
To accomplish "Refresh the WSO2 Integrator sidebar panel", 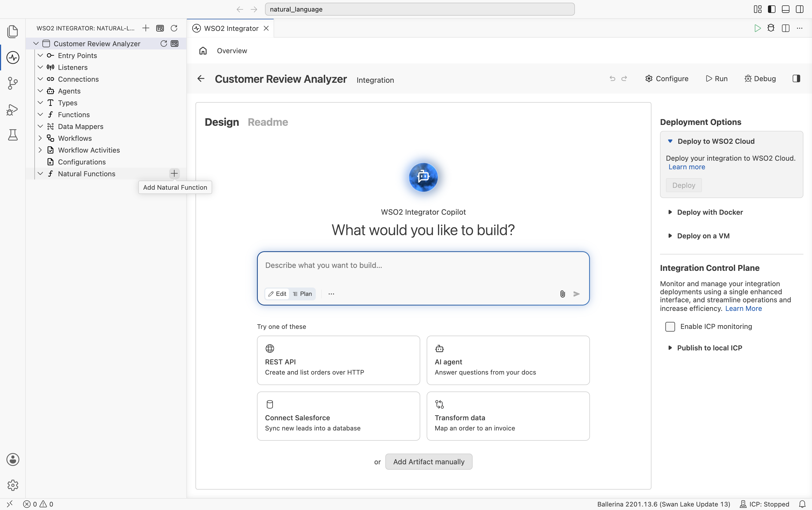I will pos(174,28).
